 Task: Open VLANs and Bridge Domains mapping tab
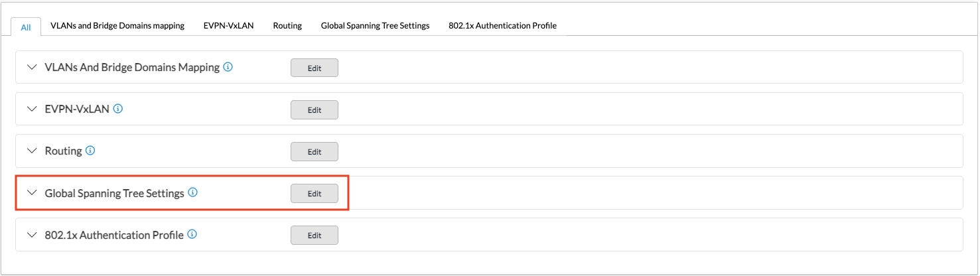pos(117,26)
